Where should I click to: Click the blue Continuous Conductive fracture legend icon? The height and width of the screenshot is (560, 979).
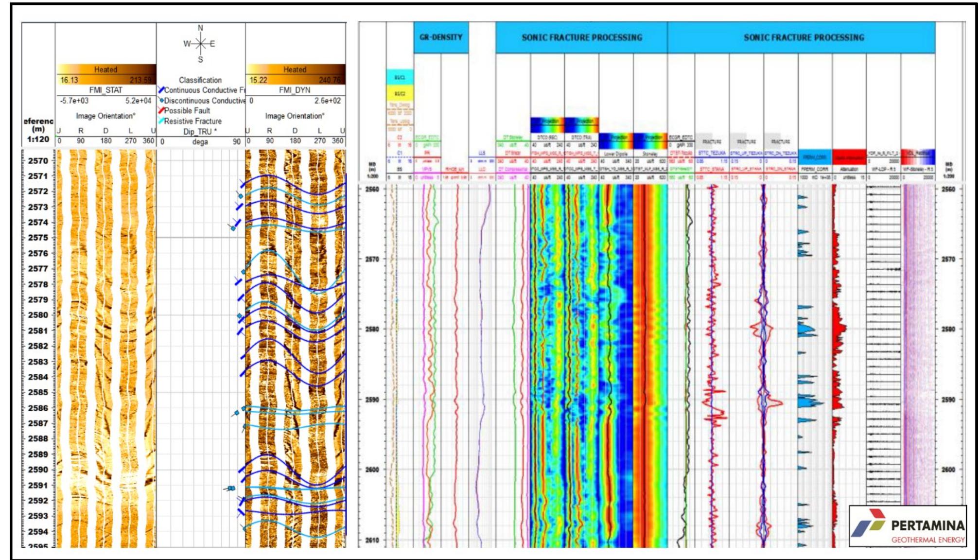(161, 90)
